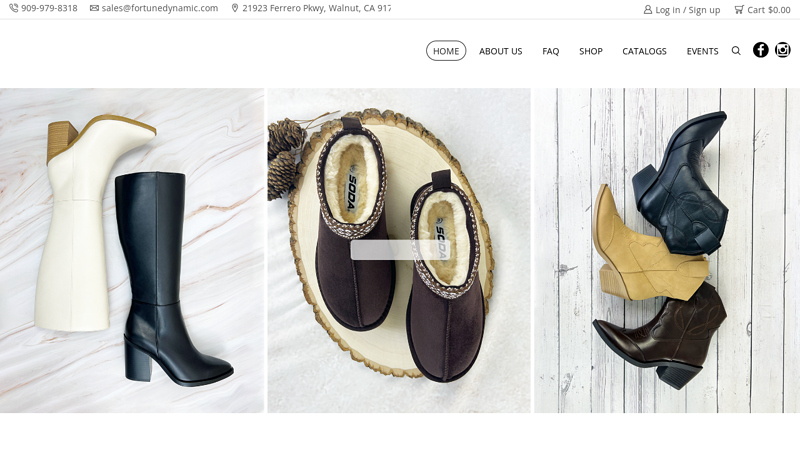Screen dimensions: 800x450
Task: Click the envelope email icon
Action: [94, 8]
